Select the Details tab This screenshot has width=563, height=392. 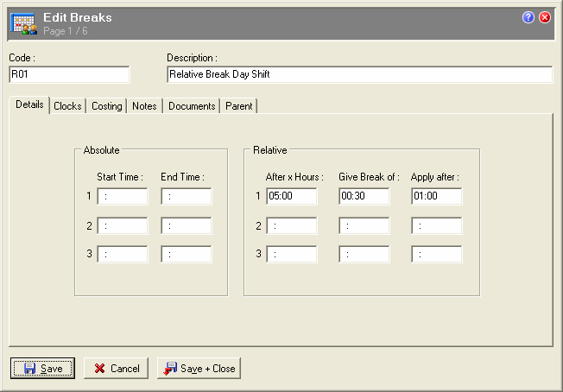[29, 104]
